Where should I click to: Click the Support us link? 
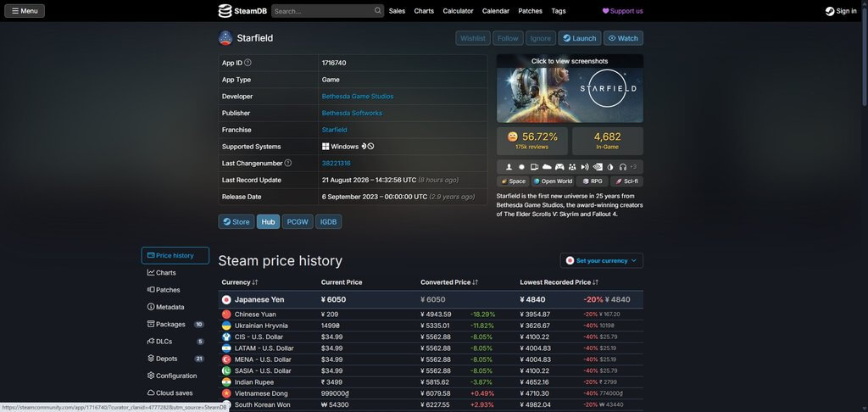(x=622, y=11)
